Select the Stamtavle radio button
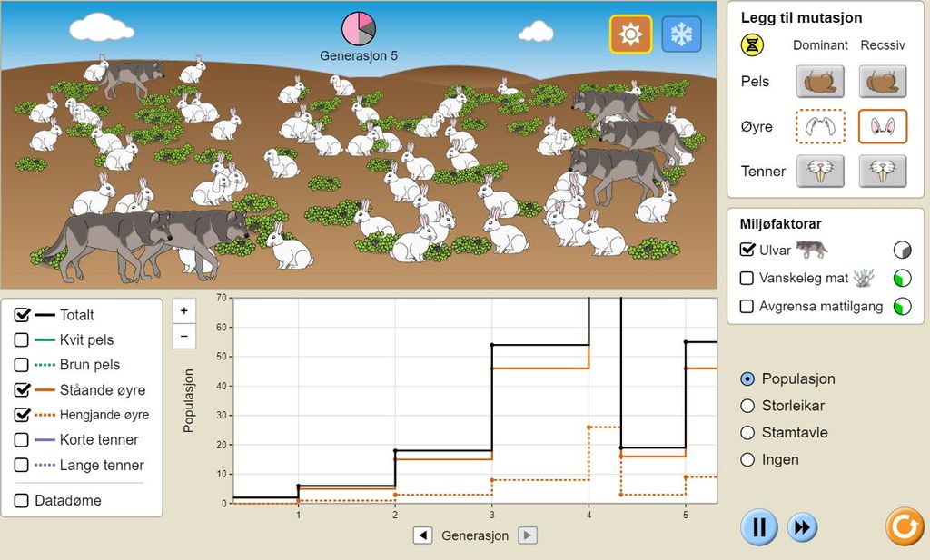The image size is (930, 560). [748, 433]
